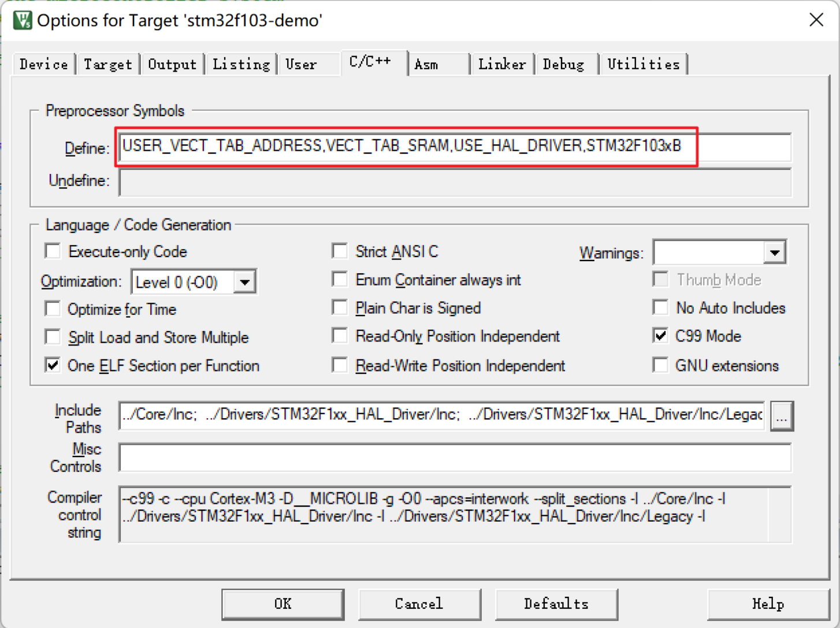Screen dimensions: 840x628
Task: Open the Debug tab
Action: click(x=564, y=64)
